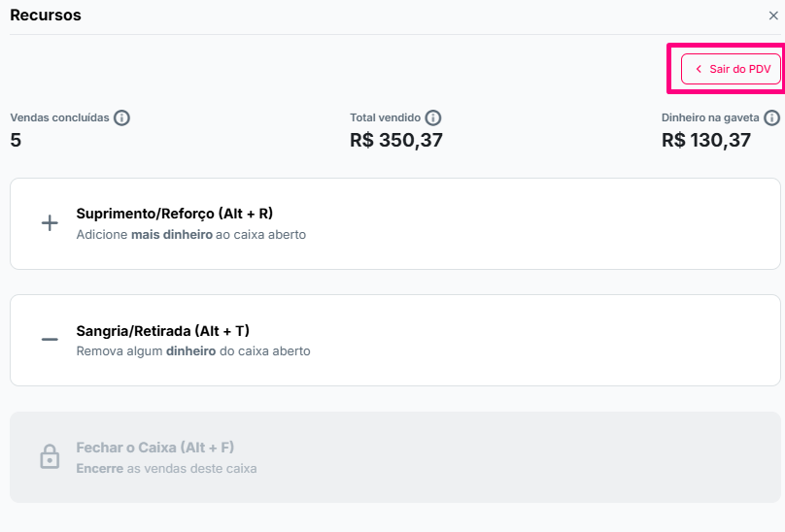
Task: Click the minus icon for Sangria/Retirada
Action: 50,340
